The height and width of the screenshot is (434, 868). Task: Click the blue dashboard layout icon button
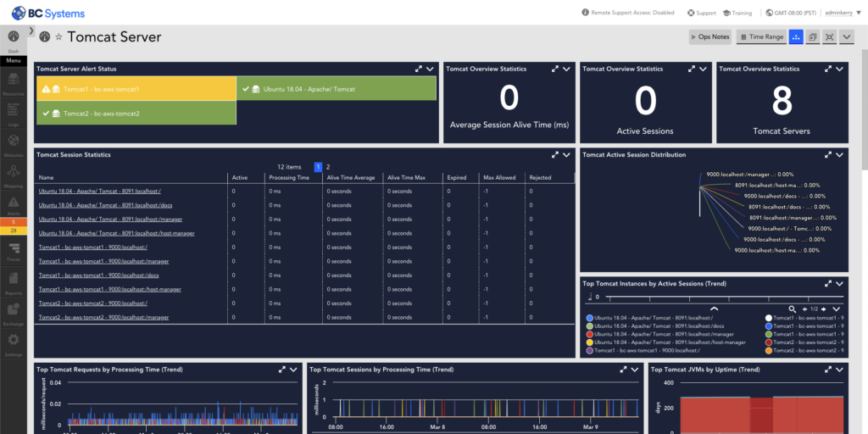click(x=796, y=36)
